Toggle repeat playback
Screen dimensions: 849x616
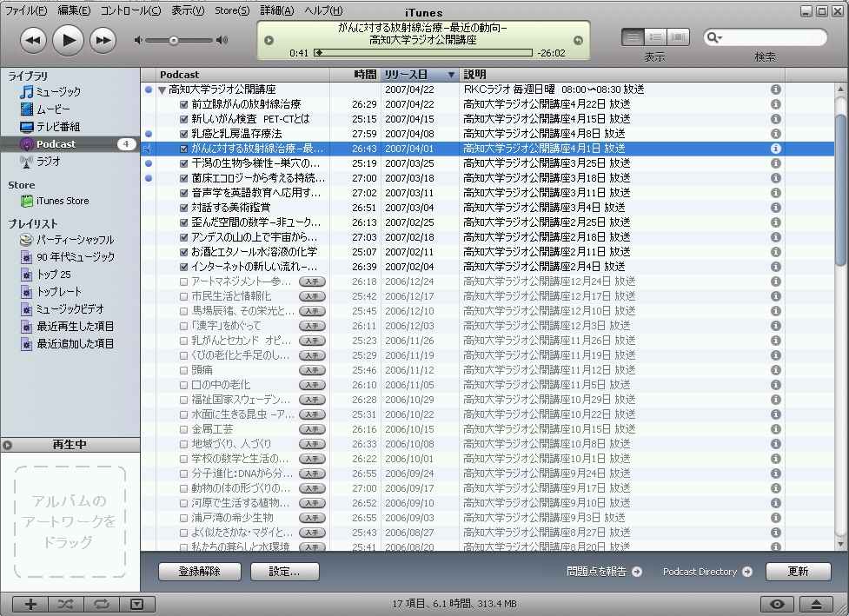[101, 604]
